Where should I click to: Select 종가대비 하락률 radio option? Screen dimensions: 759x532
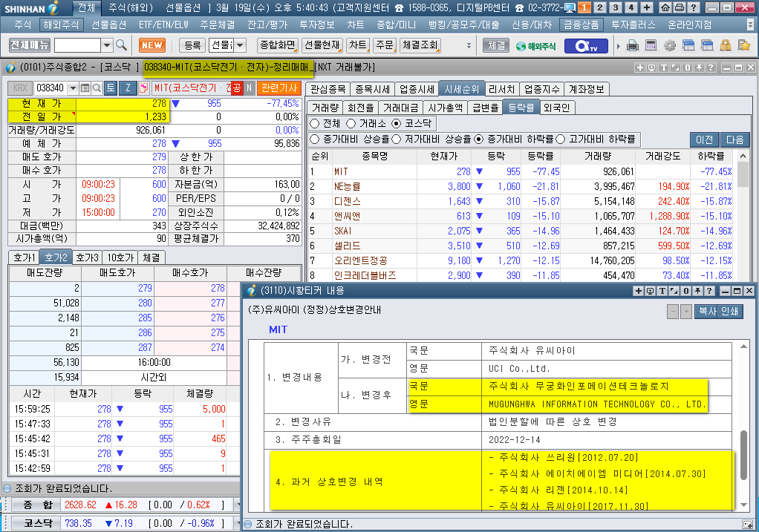pos(479,139)
